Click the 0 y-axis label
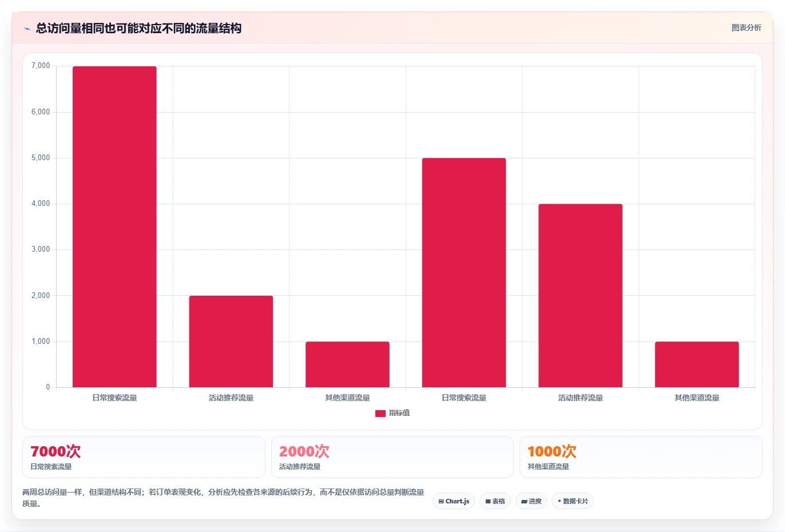This screenshot has height=532, width=785. click(48, 387)
